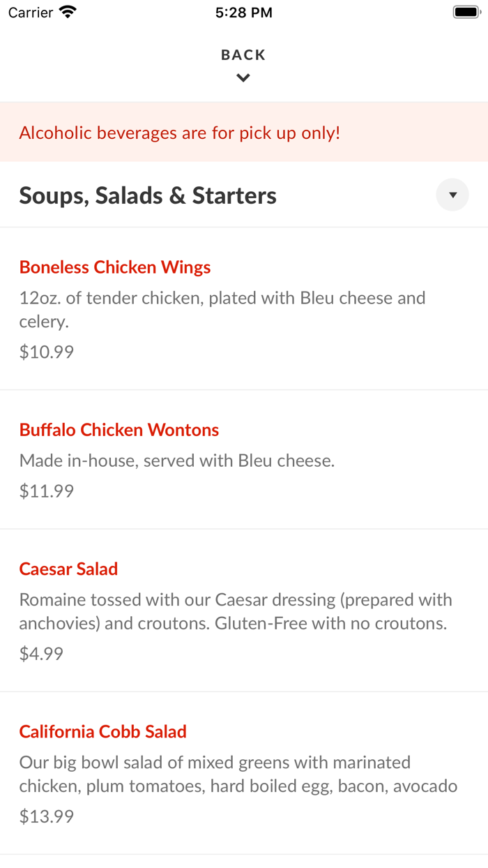Click the $4.99 price

coord(41,654)
